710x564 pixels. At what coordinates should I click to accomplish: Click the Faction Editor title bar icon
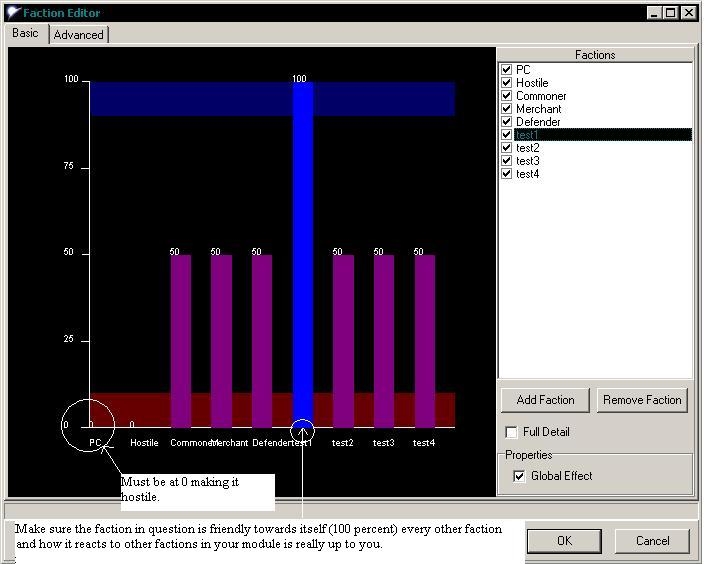tap(13, 13)
